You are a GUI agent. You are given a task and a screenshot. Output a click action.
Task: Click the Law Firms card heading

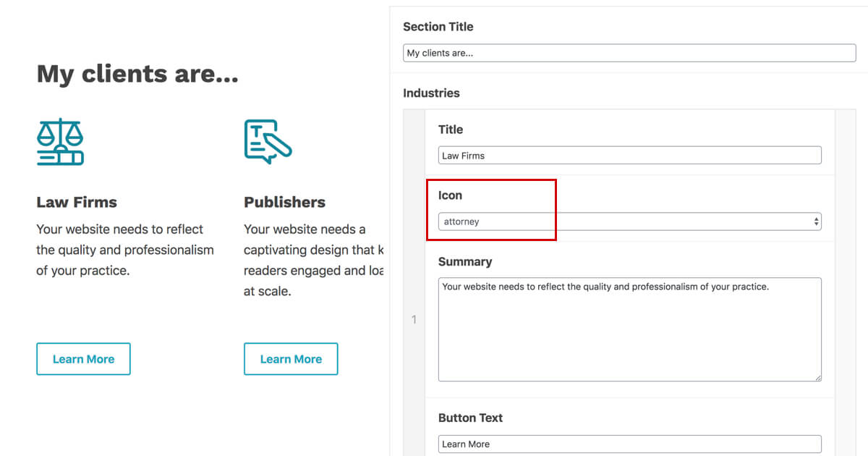point(77,202)
